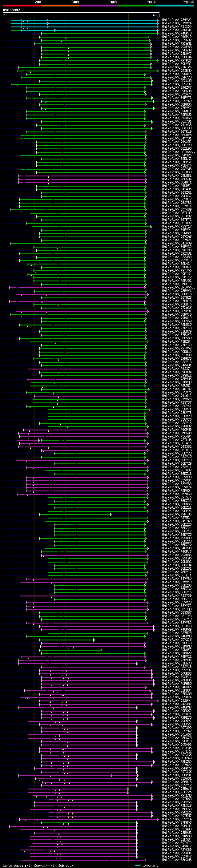Click the cyan alignment bar of UniRef100_Q75VY4

click(x=84, y=23)
